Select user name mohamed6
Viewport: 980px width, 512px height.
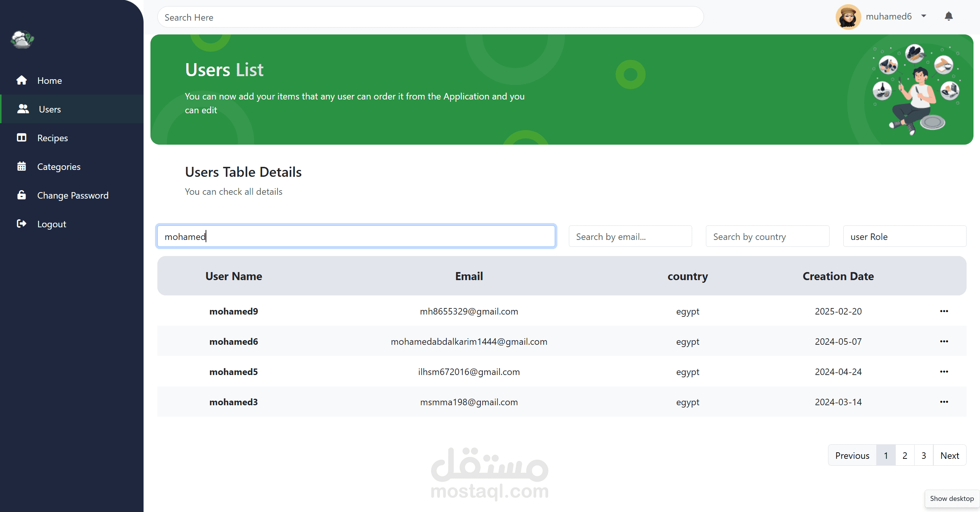[234, 341]
